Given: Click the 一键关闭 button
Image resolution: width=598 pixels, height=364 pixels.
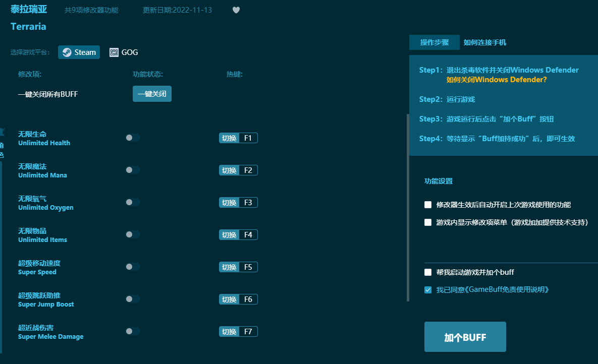Looking at the screenshot, I should coord(152,94).
